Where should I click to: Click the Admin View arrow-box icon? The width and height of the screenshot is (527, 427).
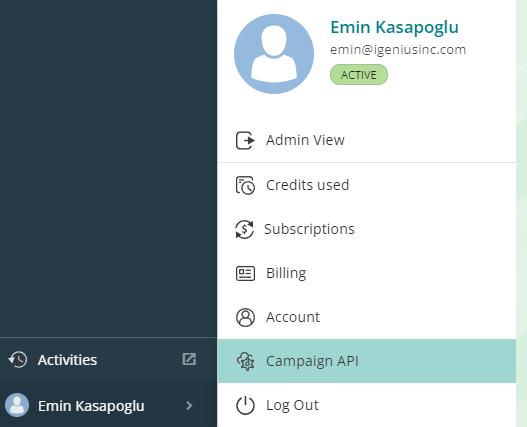point(245,140)
